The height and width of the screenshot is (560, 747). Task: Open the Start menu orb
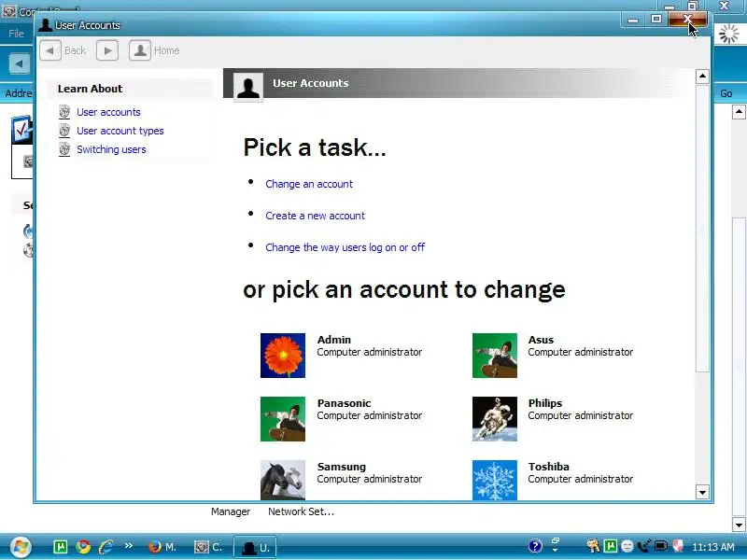pos(20,547)
